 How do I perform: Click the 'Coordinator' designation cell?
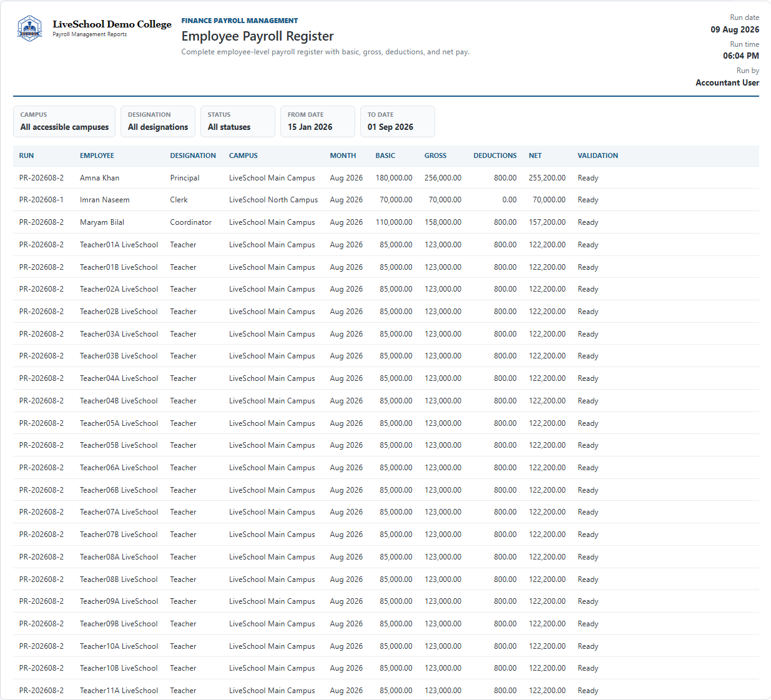pyautogui.click(x=190, y=222)
